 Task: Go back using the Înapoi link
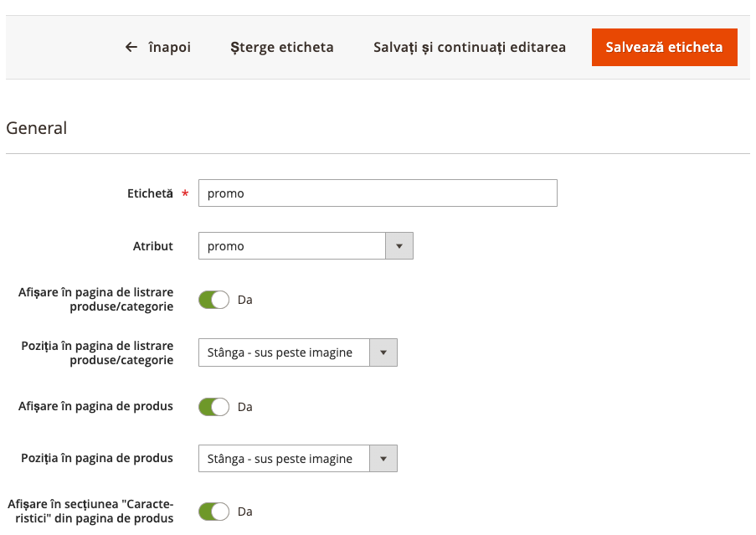158,47
